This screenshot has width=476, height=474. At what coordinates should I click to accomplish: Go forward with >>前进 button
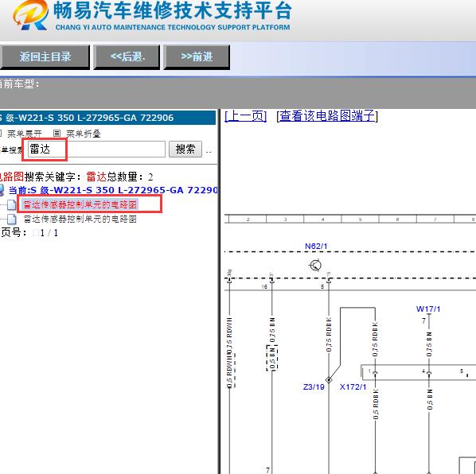pyautogui.click(x=197, y=57)
